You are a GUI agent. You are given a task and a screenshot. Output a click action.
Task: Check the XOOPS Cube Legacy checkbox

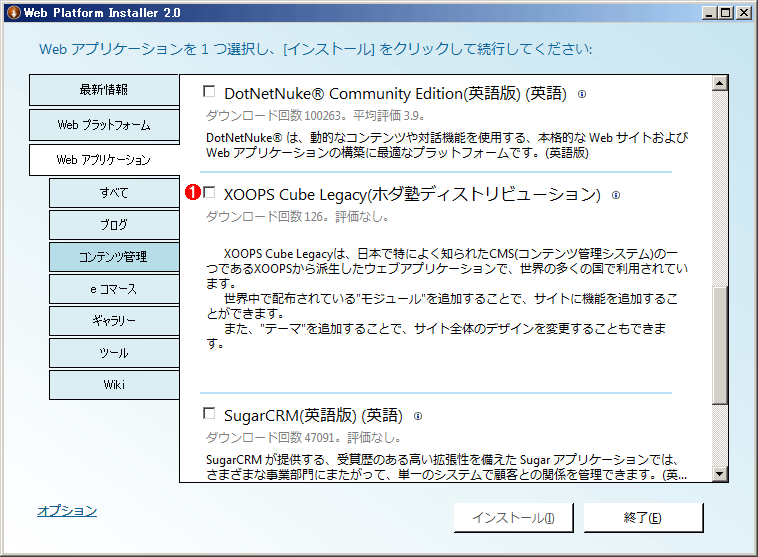[209, 192]
